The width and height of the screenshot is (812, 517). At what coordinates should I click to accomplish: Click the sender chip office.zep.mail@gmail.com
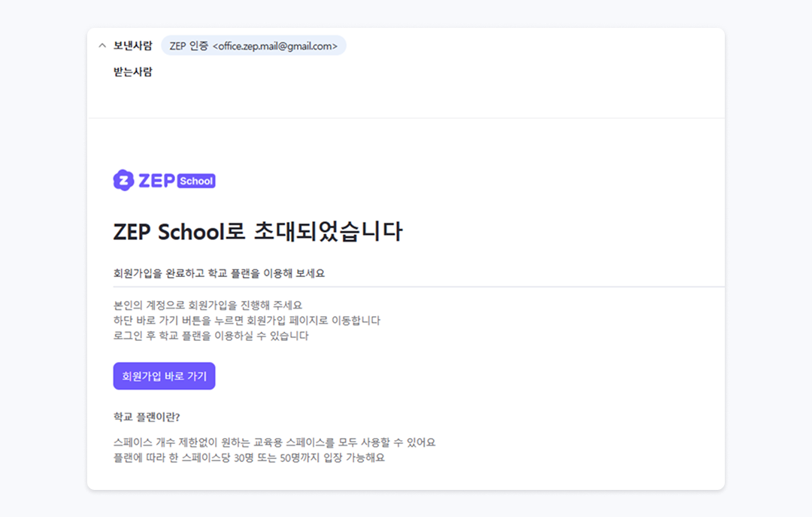pyautogui.click(x=253, y=46)
